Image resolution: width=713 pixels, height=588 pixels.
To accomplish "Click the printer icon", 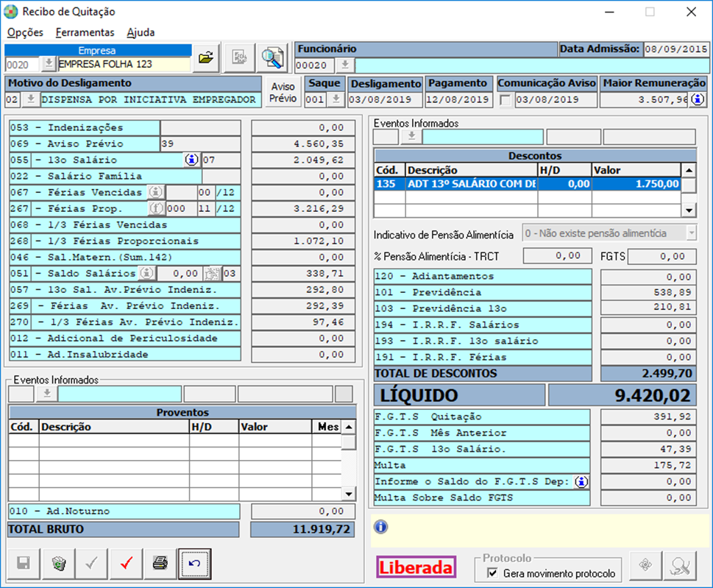I will coord(160,564).
